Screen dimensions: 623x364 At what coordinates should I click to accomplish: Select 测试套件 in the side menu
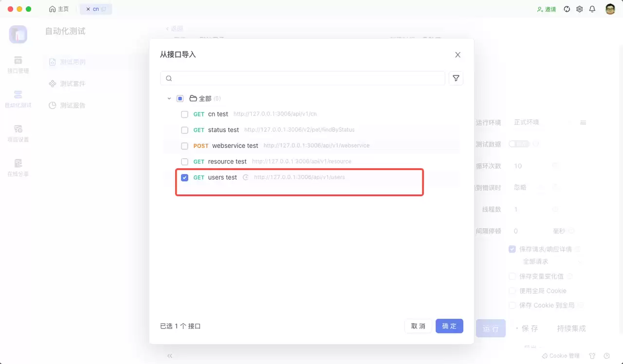(68, 84)
